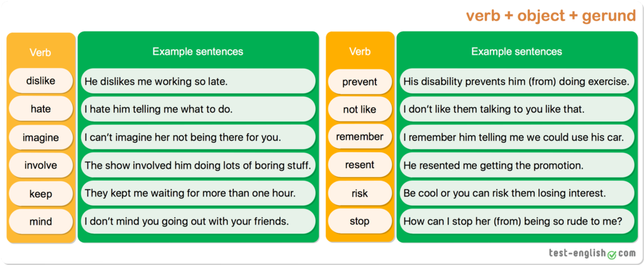The height and width of the screenshot is (265, 644).
Task: Choose the 'involve' verb pill
Action: (41, 165)
